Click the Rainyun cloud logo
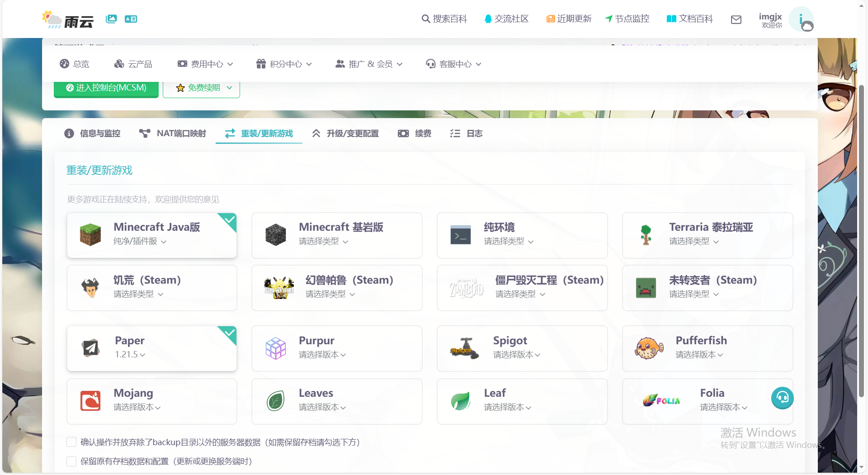This screenshot has width=868, height=475. point(68,19)
